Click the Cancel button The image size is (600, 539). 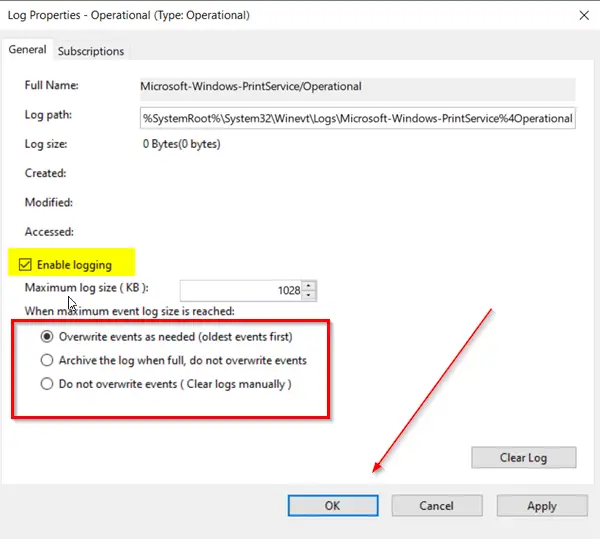click(x=437, y=506)
